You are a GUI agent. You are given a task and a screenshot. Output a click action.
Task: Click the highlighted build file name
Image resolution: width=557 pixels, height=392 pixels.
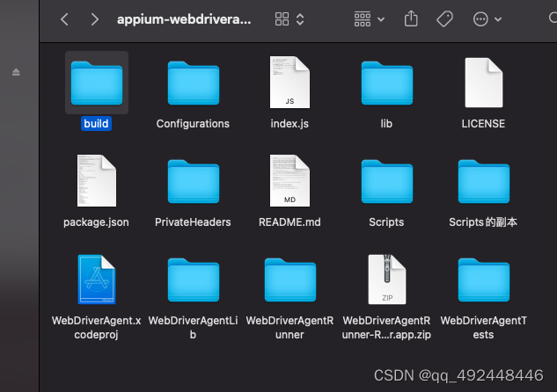point(96,123)
